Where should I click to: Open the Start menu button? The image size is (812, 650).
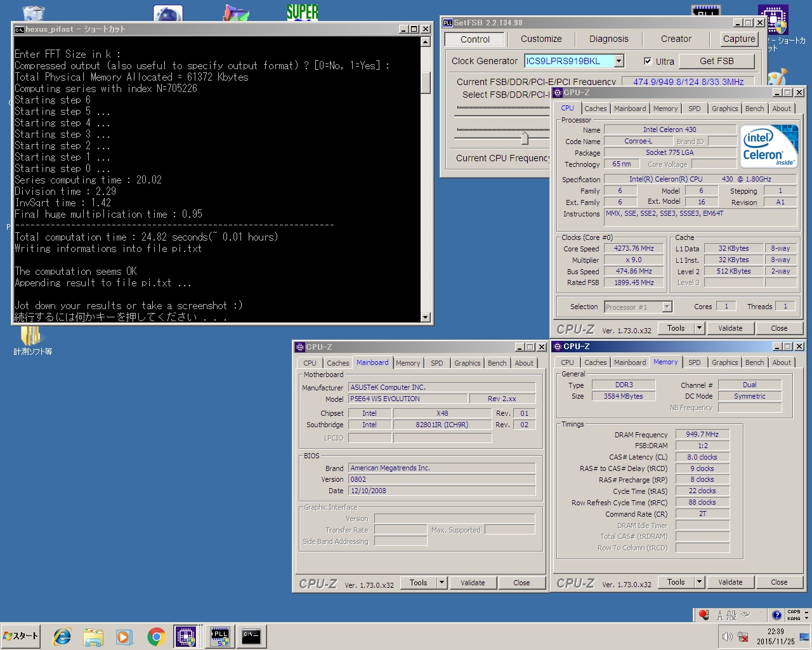[21, 636]
